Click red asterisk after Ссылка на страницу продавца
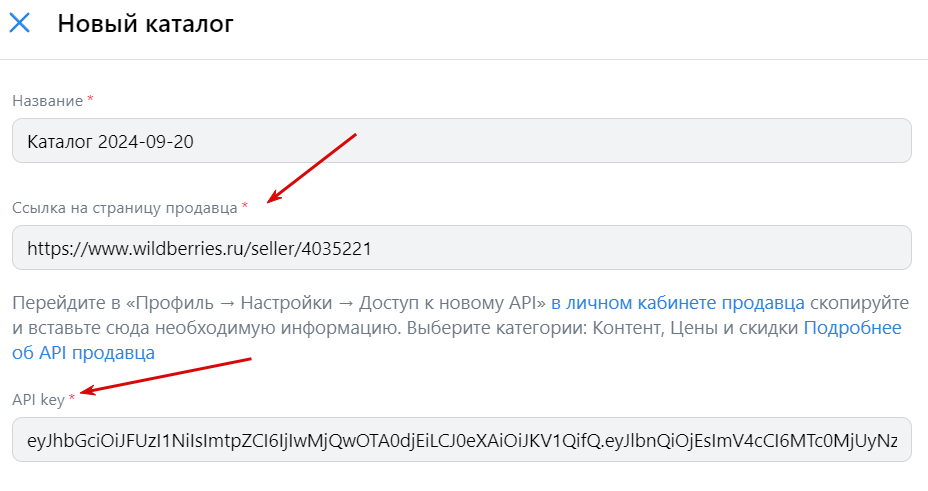928x491 pixels. click(245, 207)
